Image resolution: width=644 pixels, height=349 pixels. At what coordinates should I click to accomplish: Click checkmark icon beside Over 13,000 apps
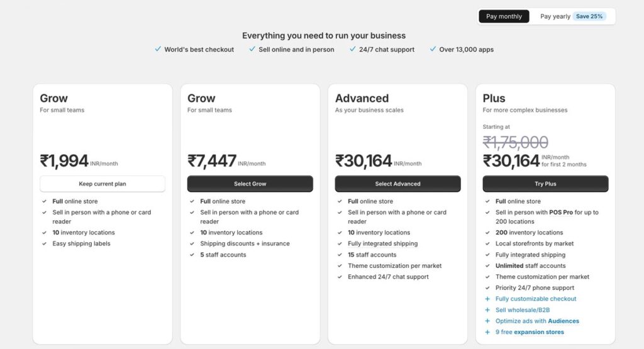click(x=433, y=49)
